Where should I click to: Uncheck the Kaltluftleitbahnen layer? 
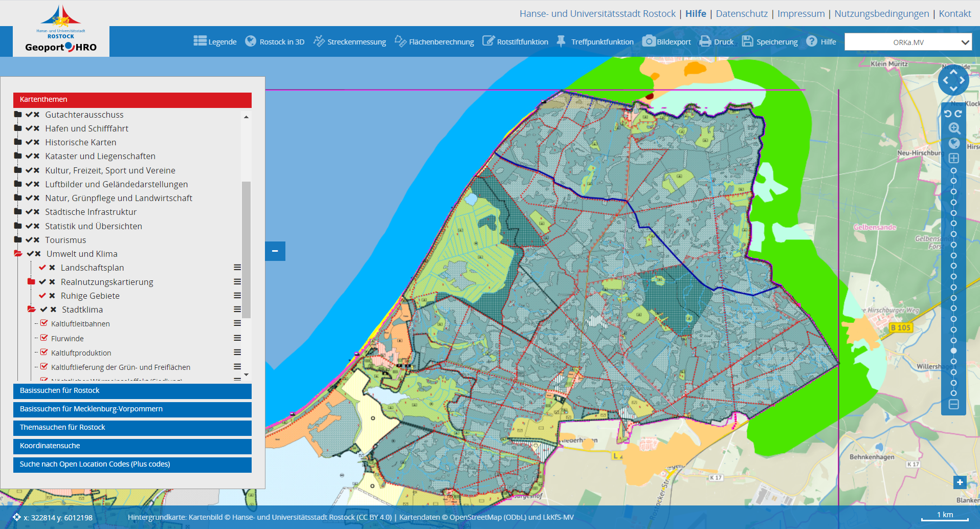[x=44, y=323]
